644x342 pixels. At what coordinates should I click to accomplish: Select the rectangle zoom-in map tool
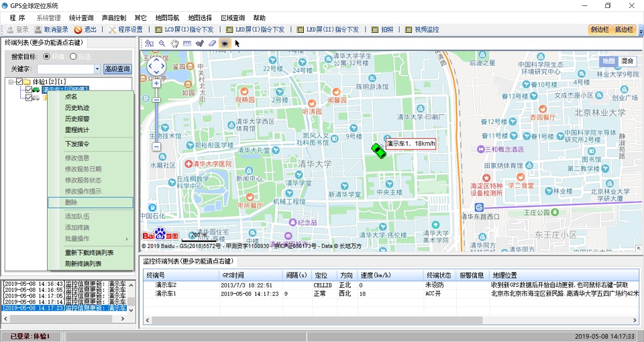[150, 44]
